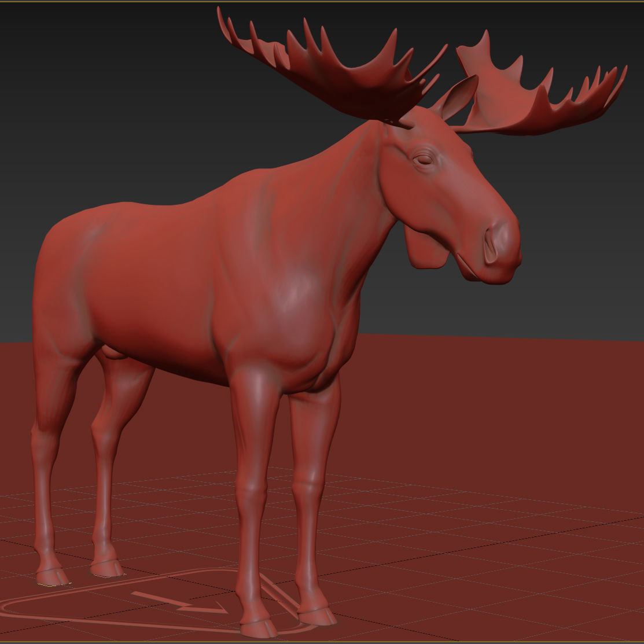Click the hoof of the rearmost hind leg
644x644 pixels.
(x=52, y=577)
